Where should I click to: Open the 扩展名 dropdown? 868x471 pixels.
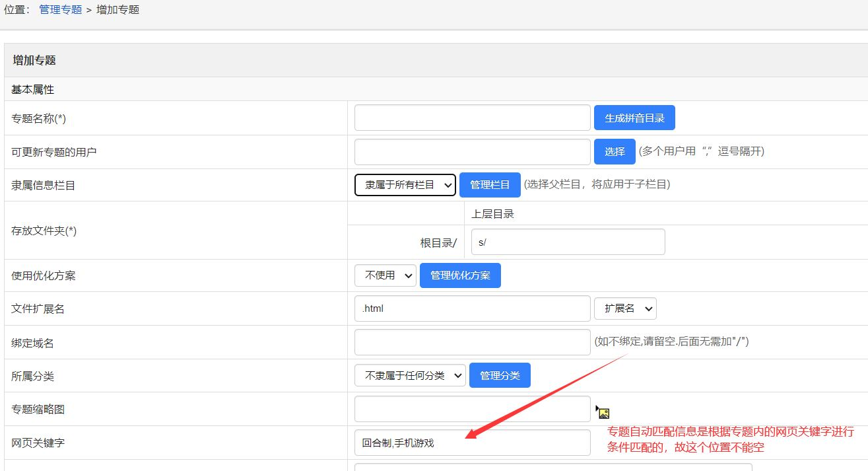pos(625,308)
